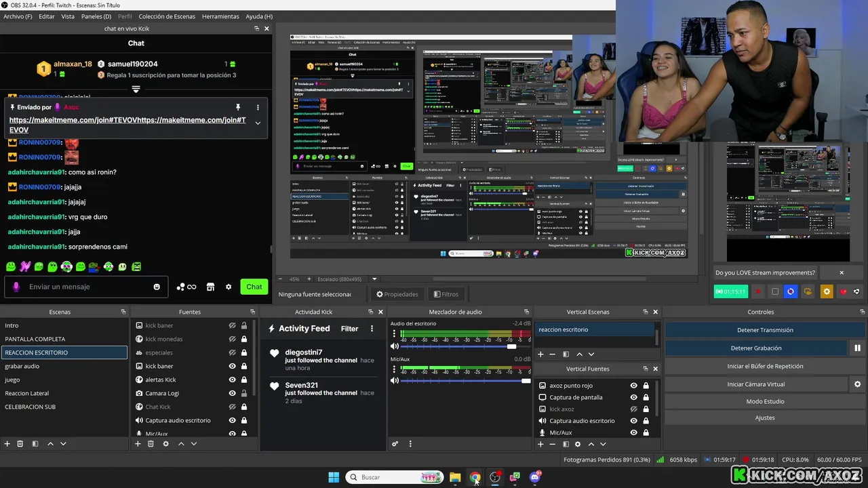Mute Audio del escritorio speaker icon
This screenshot has width=868, height=488.
395,346
